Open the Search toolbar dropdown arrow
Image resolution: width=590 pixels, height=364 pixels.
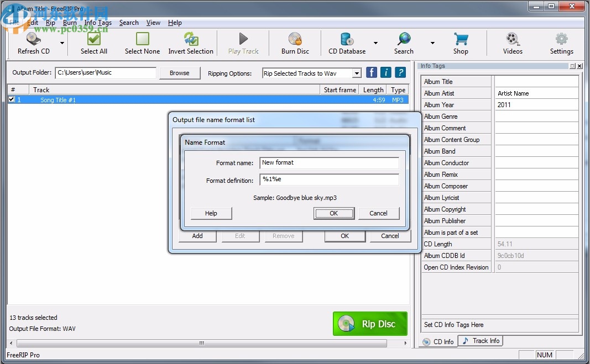(432, 43)
